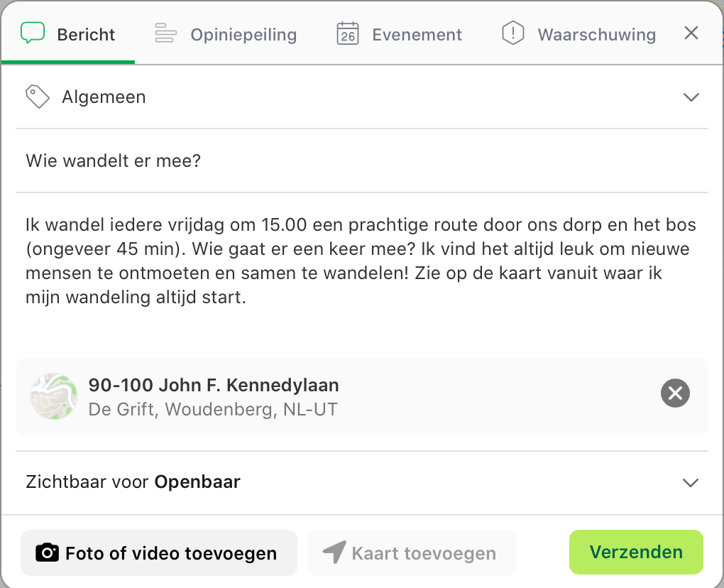
Task: Switch to the Opiniepeiling tab
Action: [x=243, y=34]
